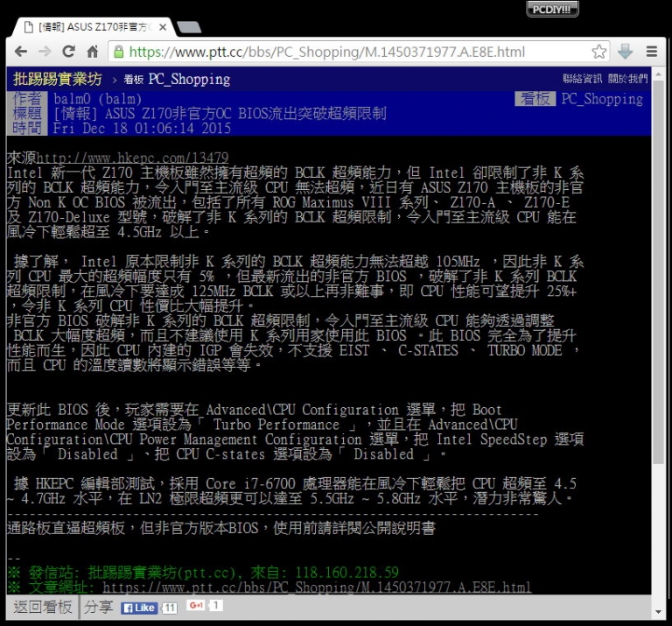Viewport: 672px width, 626px height.
Task: Go back with the browser back arrow
Action: tap(21, 52)
